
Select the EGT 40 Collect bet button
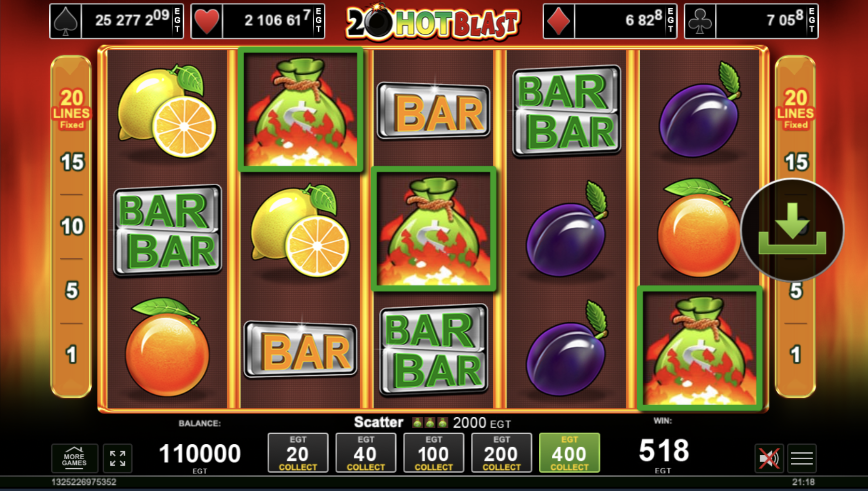point(366,452)
